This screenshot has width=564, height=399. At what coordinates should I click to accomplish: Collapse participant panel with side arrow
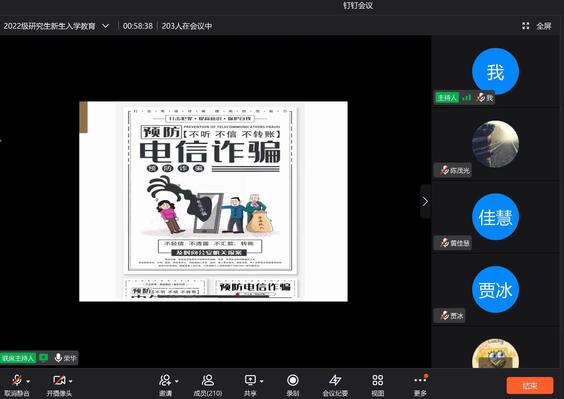425,201
